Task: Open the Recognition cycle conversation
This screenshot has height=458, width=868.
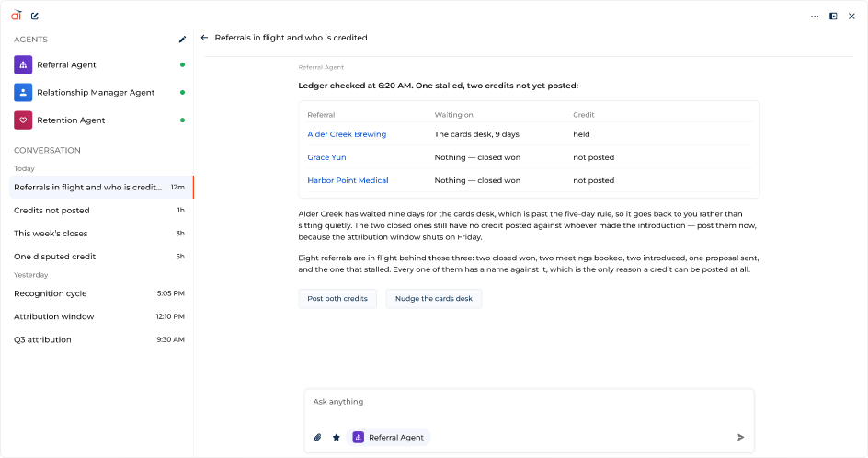Action: (99, 293)
